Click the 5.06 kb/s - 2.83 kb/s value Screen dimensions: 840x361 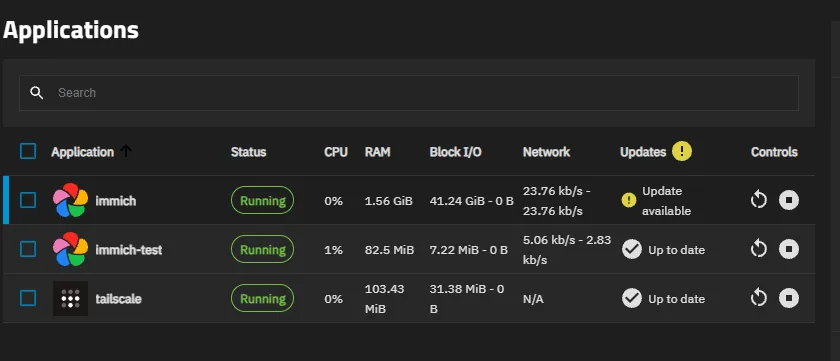pos(567,250)
